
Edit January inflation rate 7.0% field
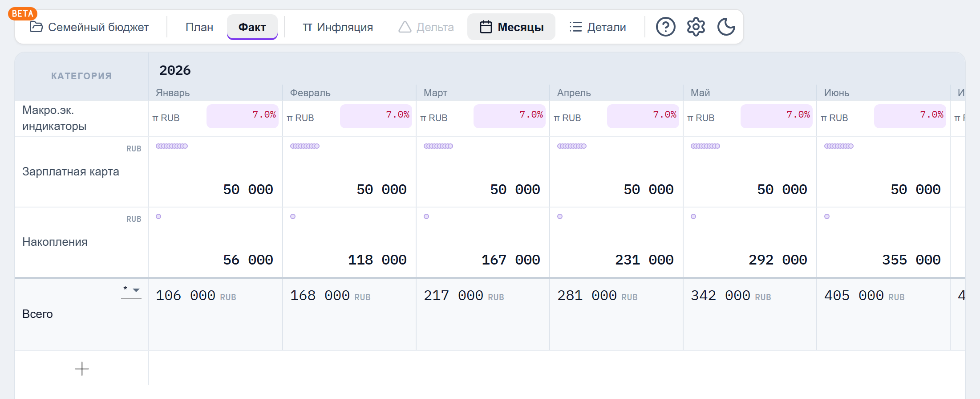(x=243, y=116)
